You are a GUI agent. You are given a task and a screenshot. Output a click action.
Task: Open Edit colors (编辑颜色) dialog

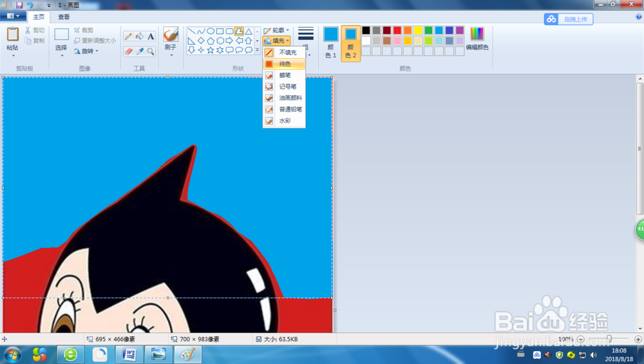[x=477, y=39]
